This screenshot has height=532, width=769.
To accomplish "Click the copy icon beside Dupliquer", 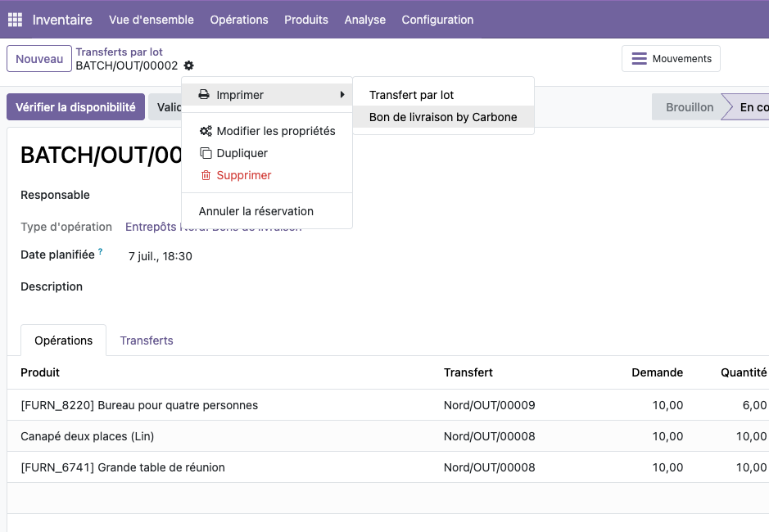I will tap(206, 153).
